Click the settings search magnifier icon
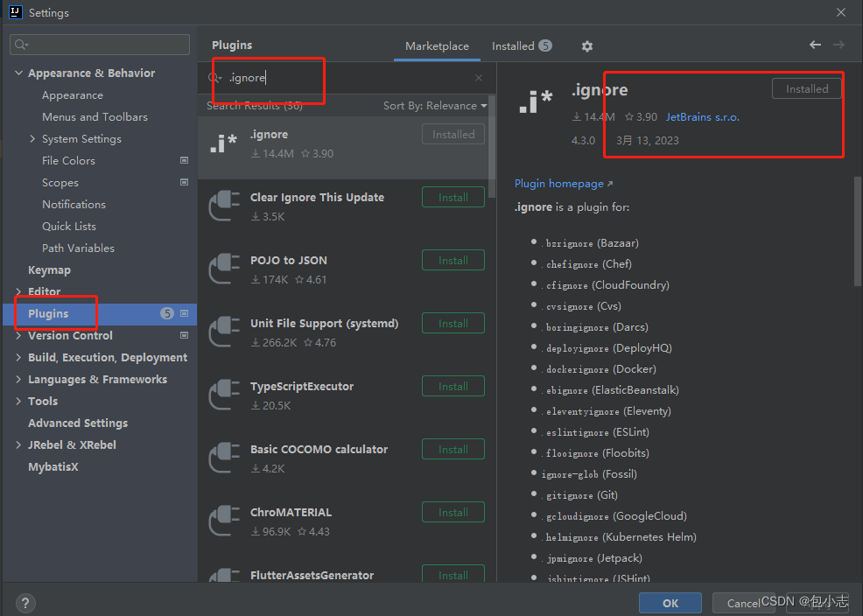 pos(22,45)
